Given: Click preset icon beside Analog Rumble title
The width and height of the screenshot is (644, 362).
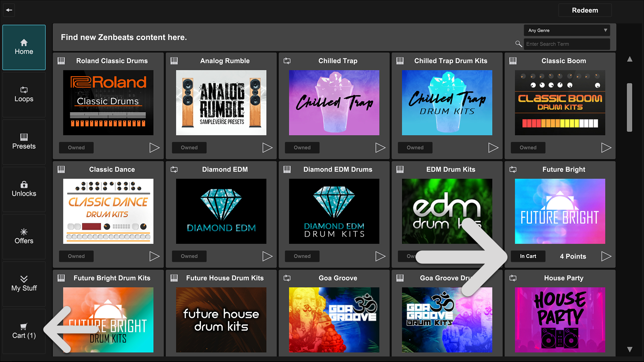Looking at the screenshot, I should coord(174,61).
